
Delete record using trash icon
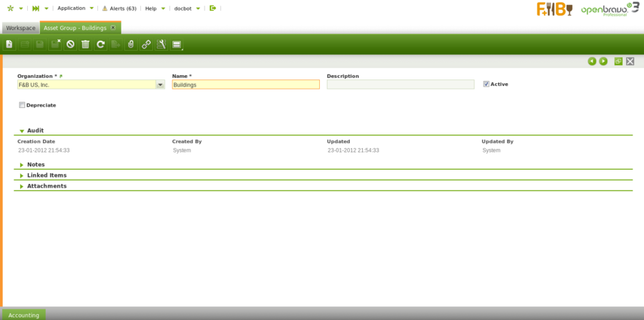click(85, 44)
